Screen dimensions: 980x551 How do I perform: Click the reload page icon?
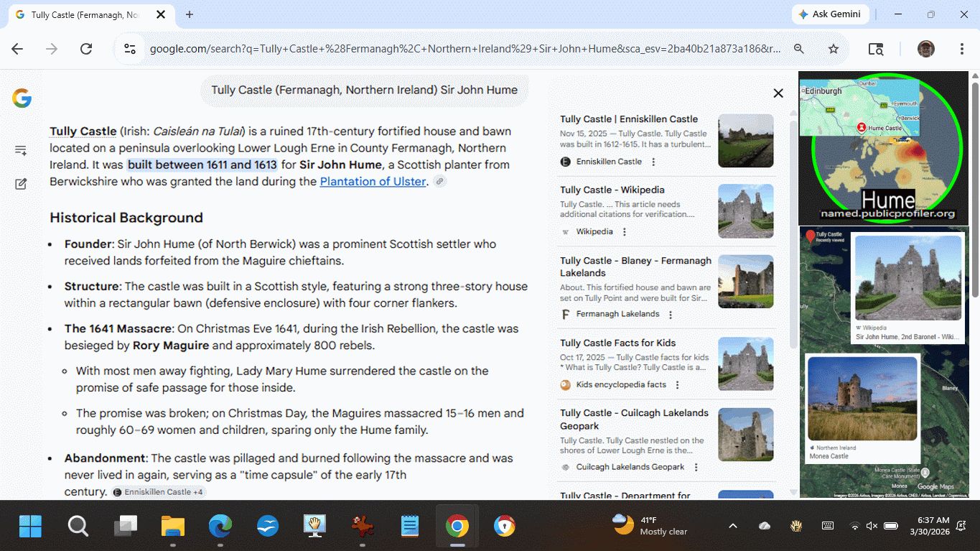[x=86, y=49]
